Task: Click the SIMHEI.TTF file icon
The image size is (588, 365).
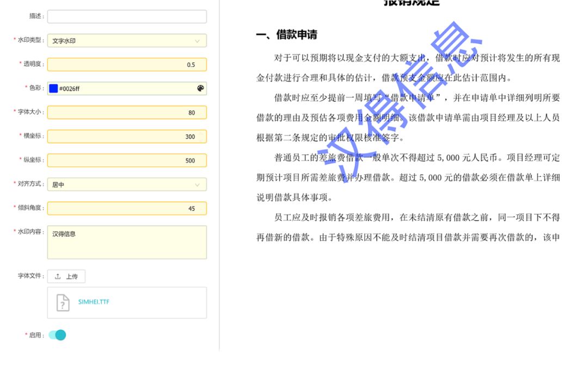Action: (63, 302)
